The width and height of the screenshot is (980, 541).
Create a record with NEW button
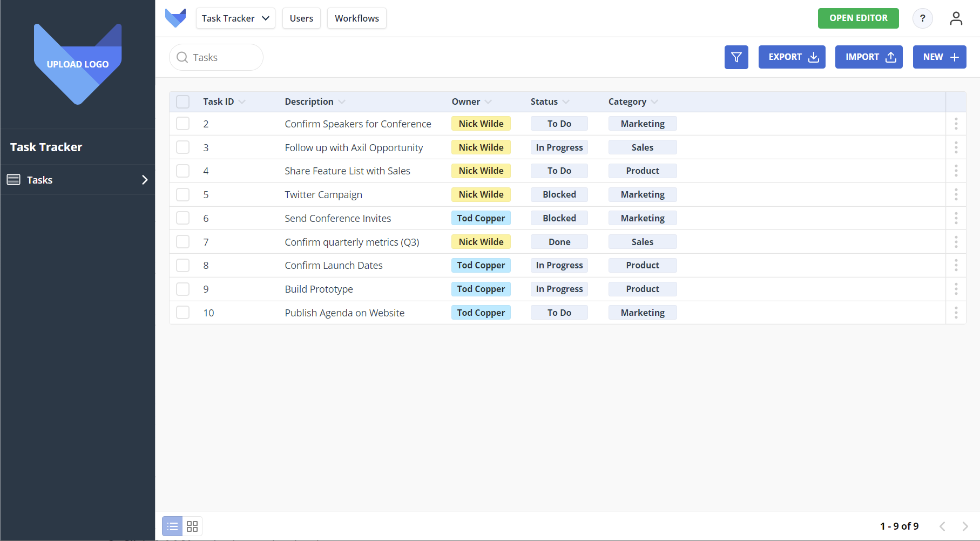[x=939, y=57]
